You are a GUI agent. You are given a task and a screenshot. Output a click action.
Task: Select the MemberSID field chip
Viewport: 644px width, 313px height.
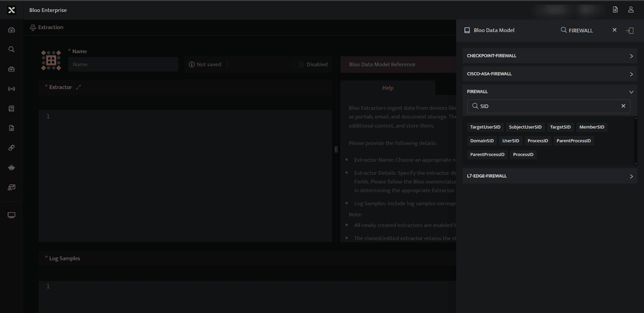click(592, 127)
